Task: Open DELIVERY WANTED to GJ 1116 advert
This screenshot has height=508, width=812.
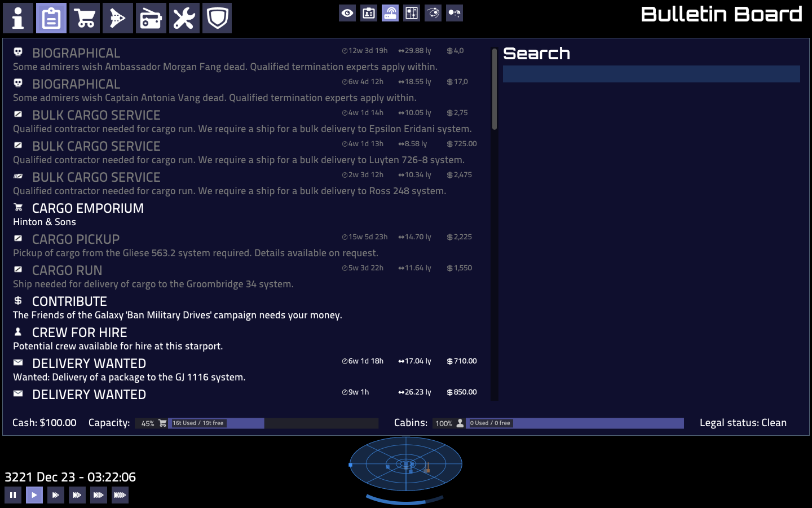Action: click(246, 370)
